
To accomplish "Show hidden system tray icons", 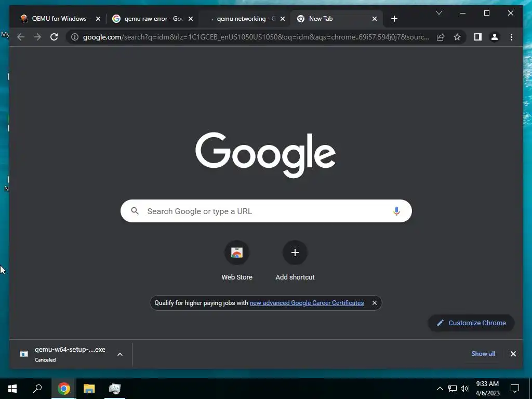I will (440, 389).
